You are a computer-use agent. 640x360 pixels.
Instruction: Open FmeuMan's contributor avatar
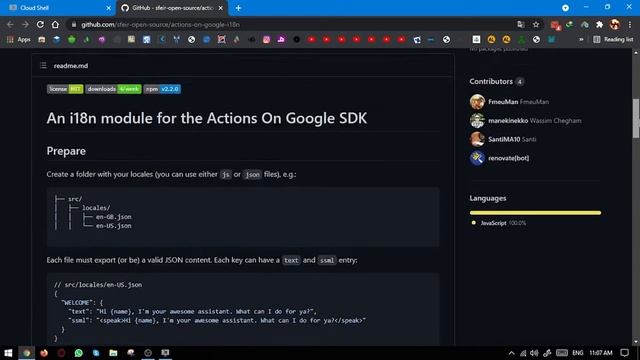[477, 102]
